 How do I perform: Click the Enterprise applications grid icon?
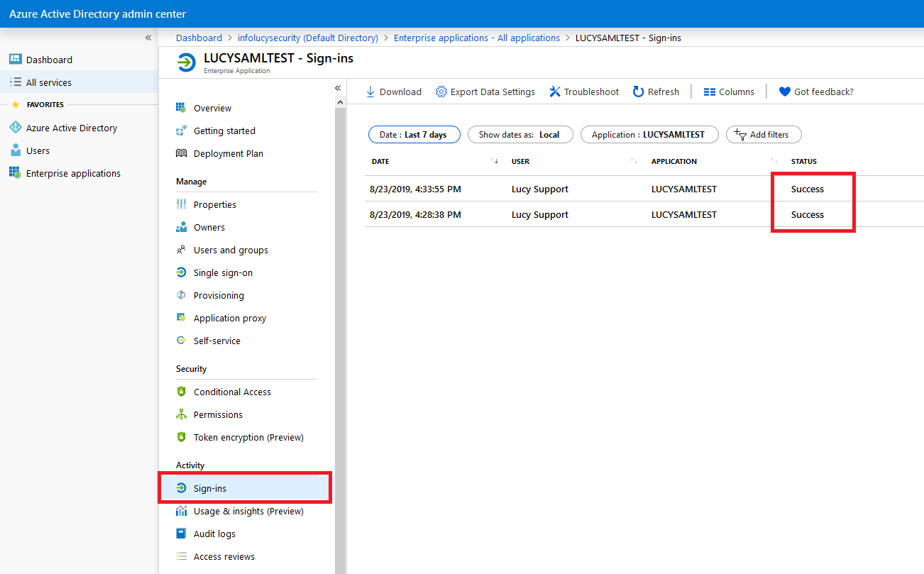(15, 173)
